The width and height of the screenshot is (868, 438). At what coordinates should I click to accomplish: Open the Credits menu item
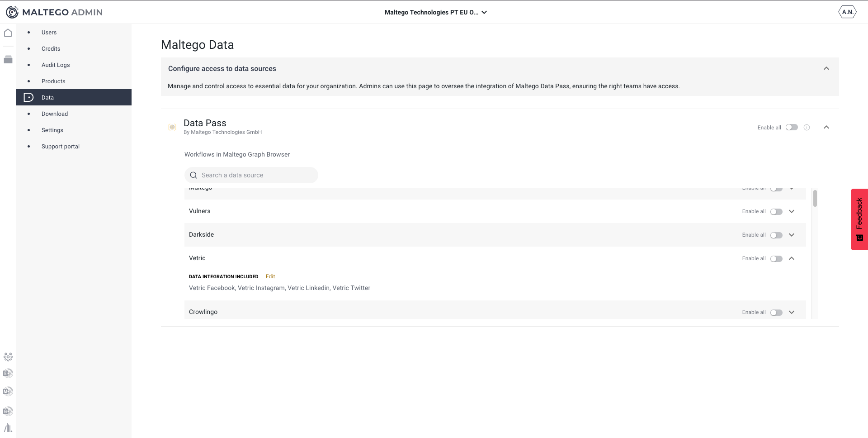tap(74, 48)
